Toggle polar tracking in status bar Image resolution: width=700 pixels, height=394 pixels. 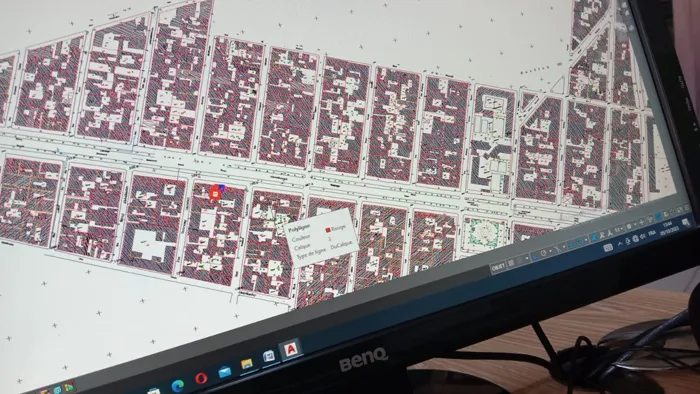point(543,253)
